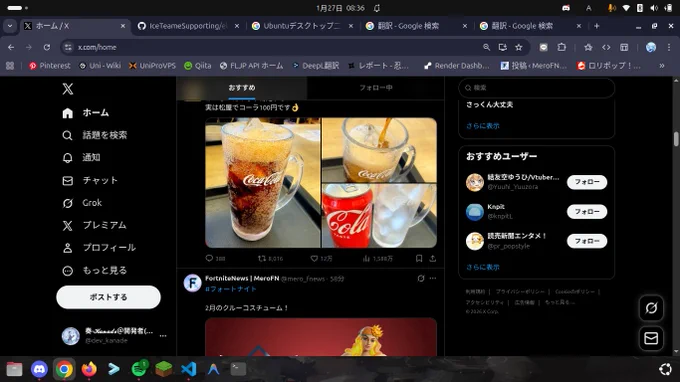Open プレミアム page
The width and height of the screenshot is (680, 382).
(94, 225)
